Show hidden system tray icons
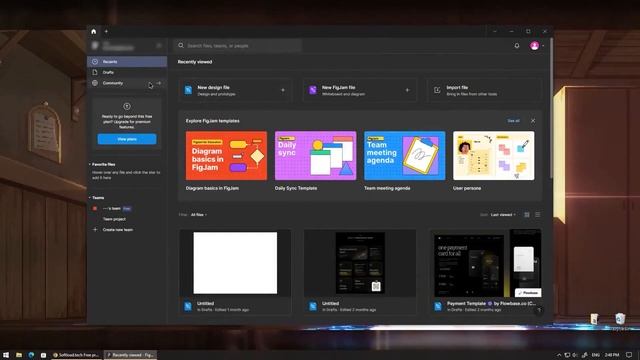 point(559,355)
